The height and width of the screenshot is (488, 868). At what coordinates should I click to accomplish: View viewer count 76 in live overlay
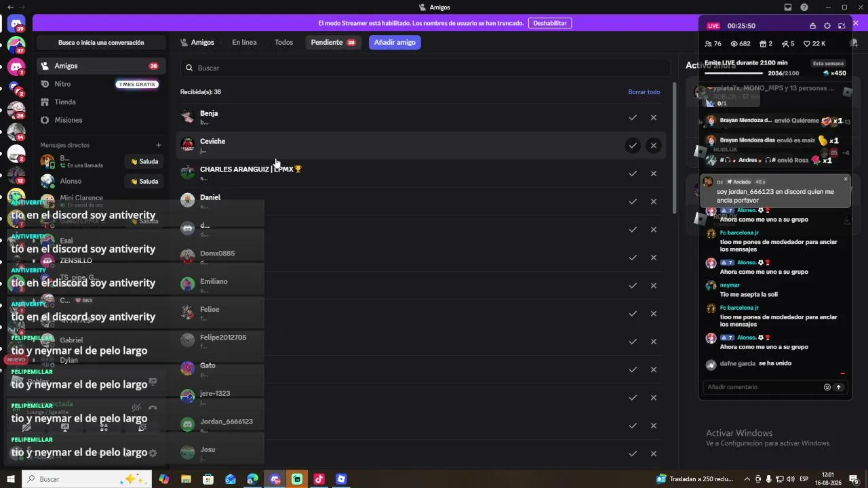coord(713,43)
